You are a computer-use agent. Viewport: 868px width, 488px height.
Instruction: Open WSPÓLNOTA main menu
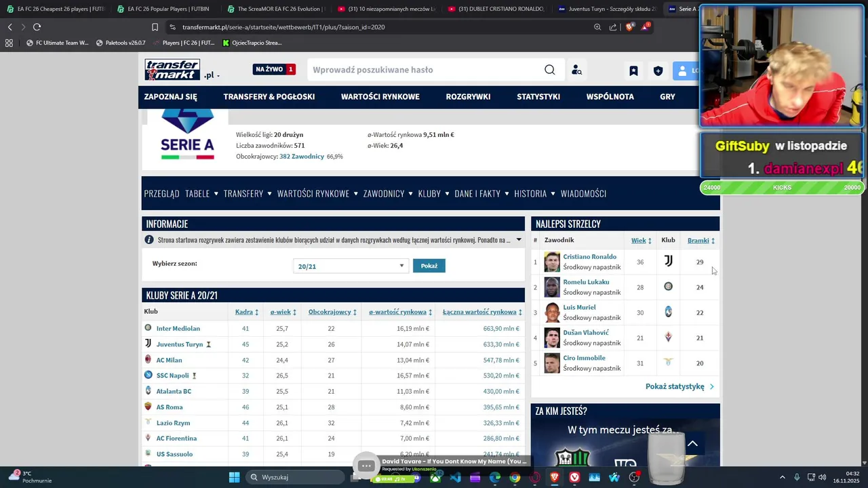[610, 96]
